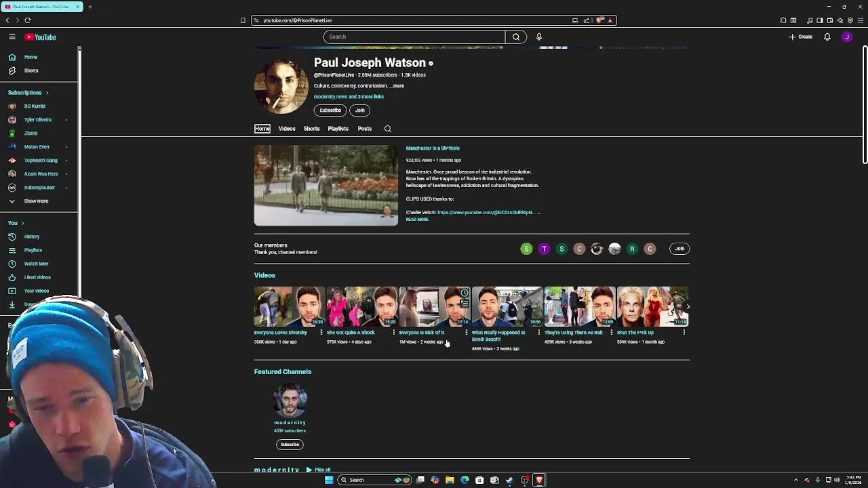Image resolution: width=868 pixels, height=488 pixels.
Task: Open the Brave main menu
Action: pyautogui.click(x=861, y=20)
